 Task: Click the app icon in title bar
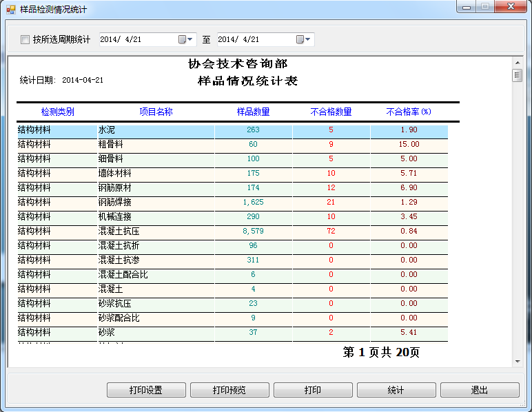tap(10, 10)
